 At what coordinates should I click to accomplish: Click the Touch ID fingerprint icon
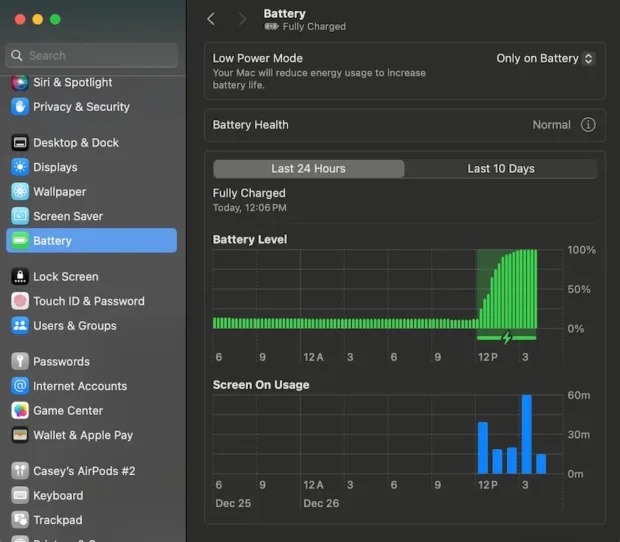[x=20, y=301]
